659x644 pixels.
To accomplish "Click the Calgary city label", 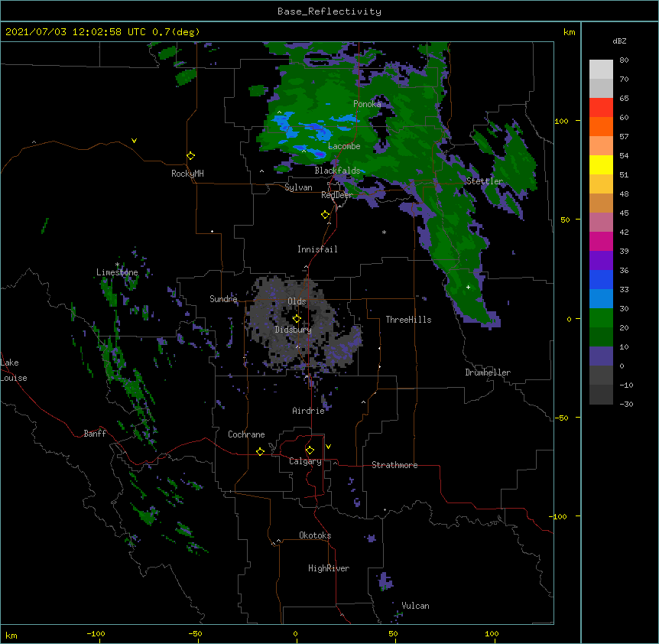I will [305, 461].
